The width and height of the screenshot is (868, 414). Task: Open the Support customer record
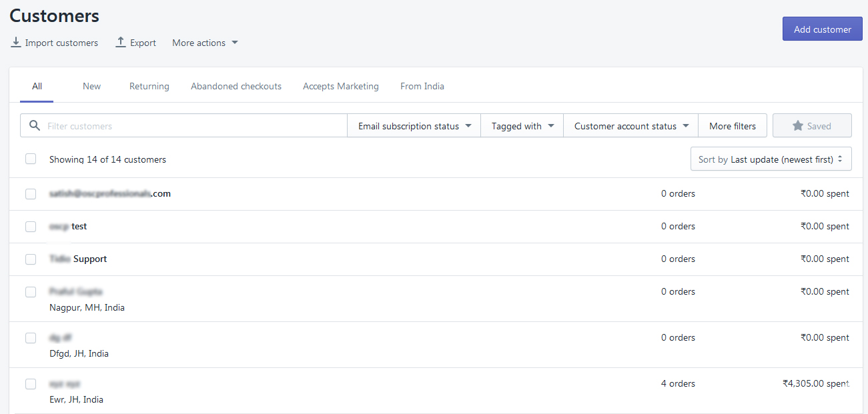pyautogui.click(x=78, y=259)
